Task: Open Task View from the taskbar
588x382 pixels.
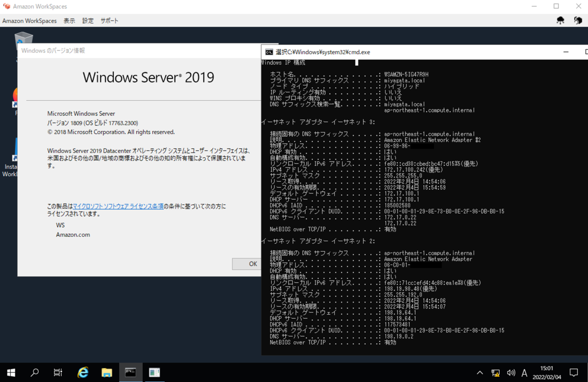Action: click(x=58, y=372)
